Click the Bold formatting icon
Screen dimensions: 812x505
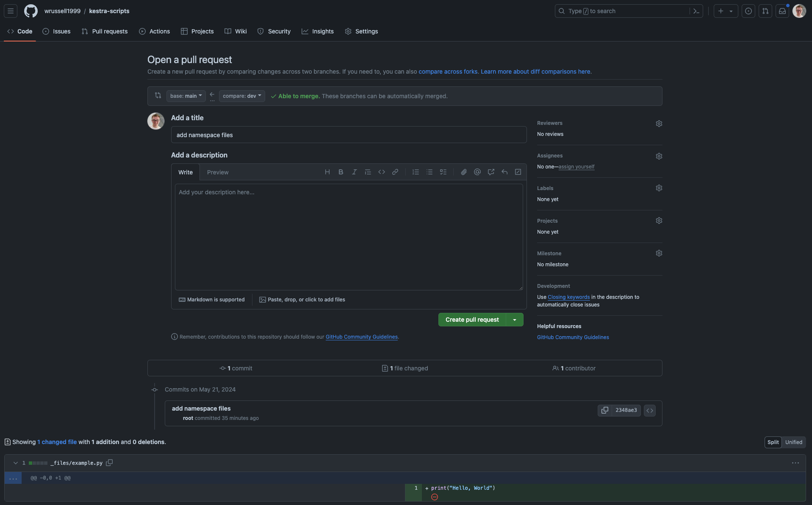click(x=341, y=172)
